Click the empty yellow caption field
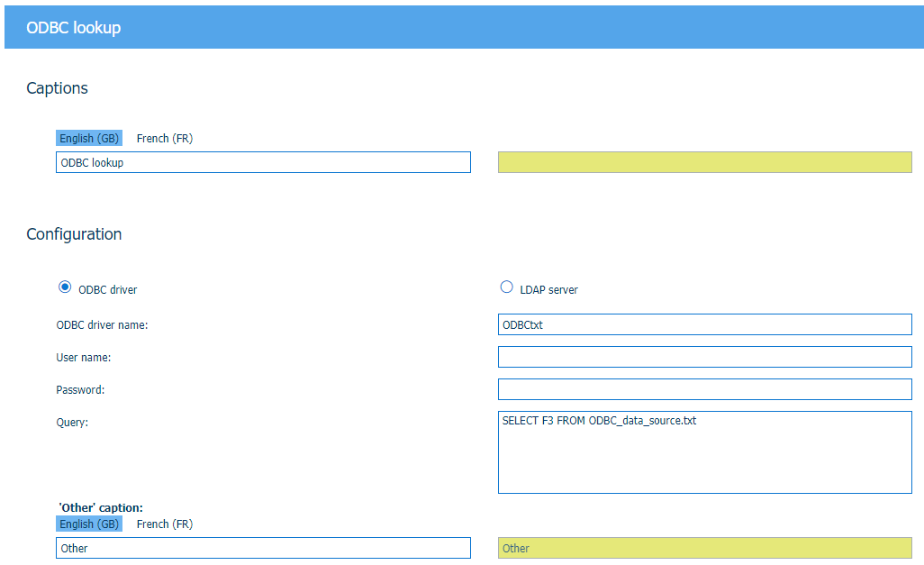Screen dimensions: 924x565 pos(704,162)
